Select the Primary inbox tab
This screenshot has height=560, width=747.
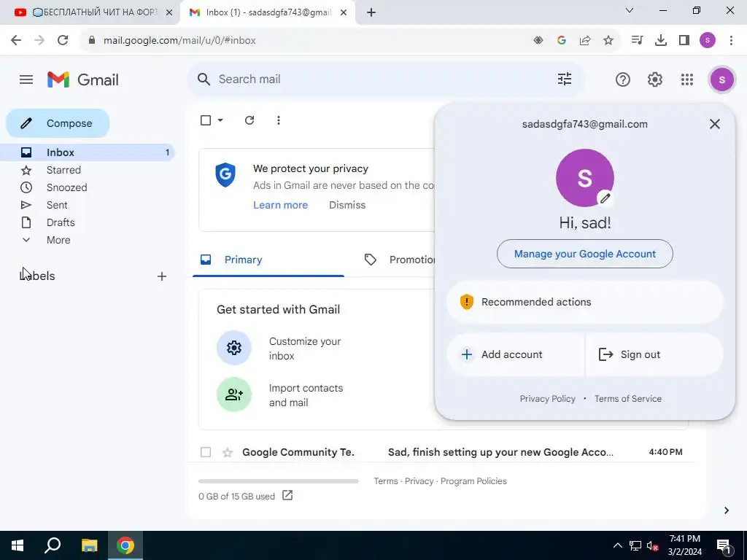268,260
